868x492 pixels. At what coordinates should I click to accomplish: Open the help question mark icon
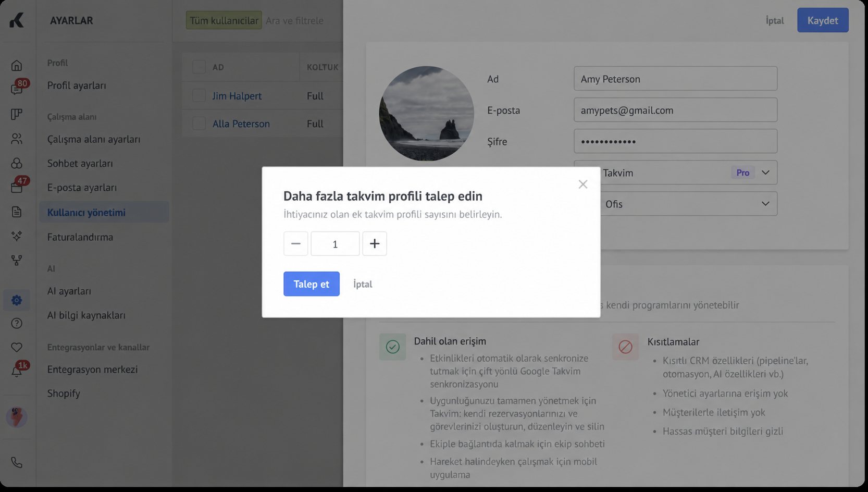(17, 323)
